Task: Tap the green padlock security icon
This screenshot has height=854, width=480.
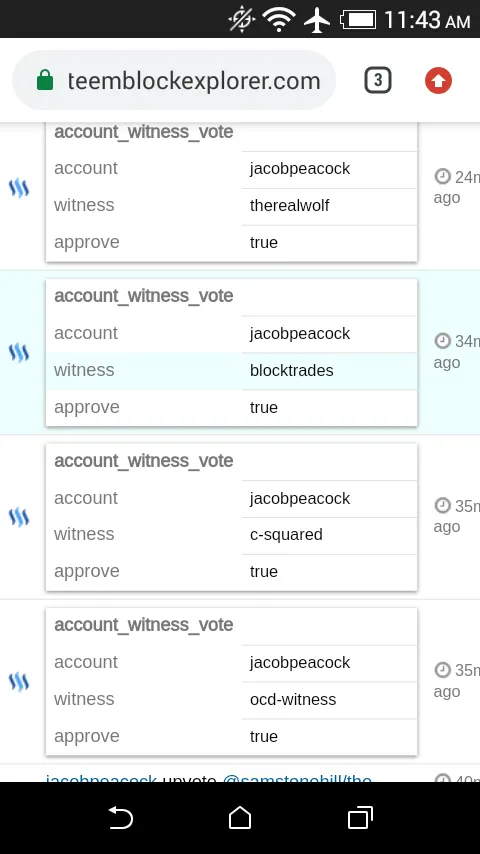Action: click(x=45, y=81)
